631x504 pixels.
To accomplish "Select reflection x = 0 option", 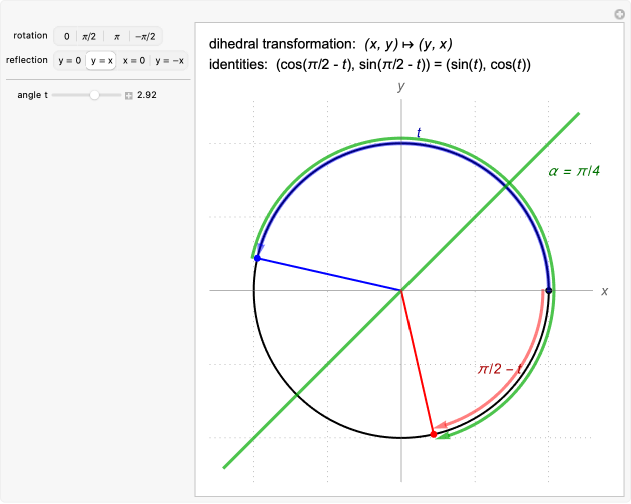I will click(134, 61).
